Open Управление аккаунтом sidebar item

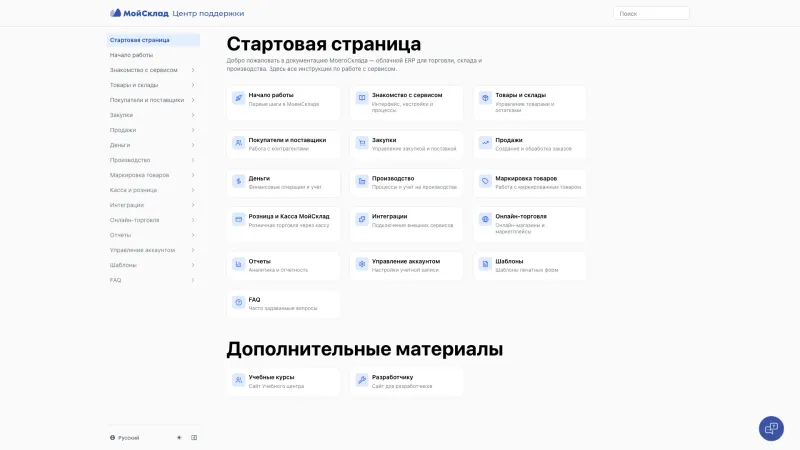point(153,250)
